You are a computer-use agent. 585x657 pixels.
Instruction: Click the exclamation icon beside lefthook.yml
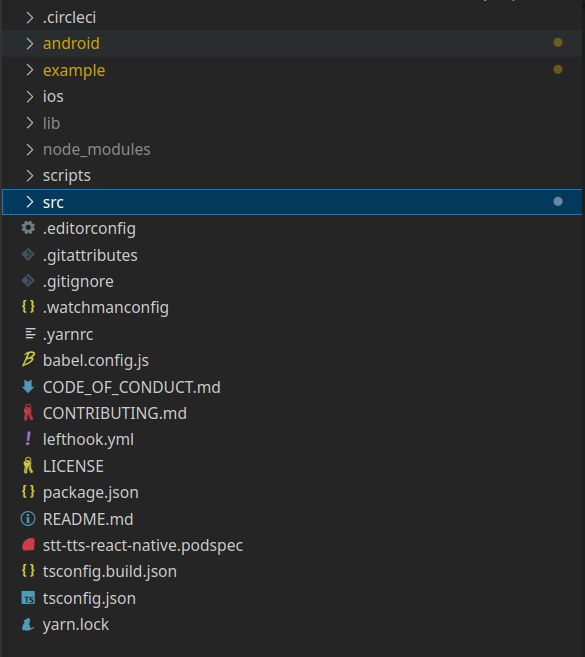(x=28, y=439)
